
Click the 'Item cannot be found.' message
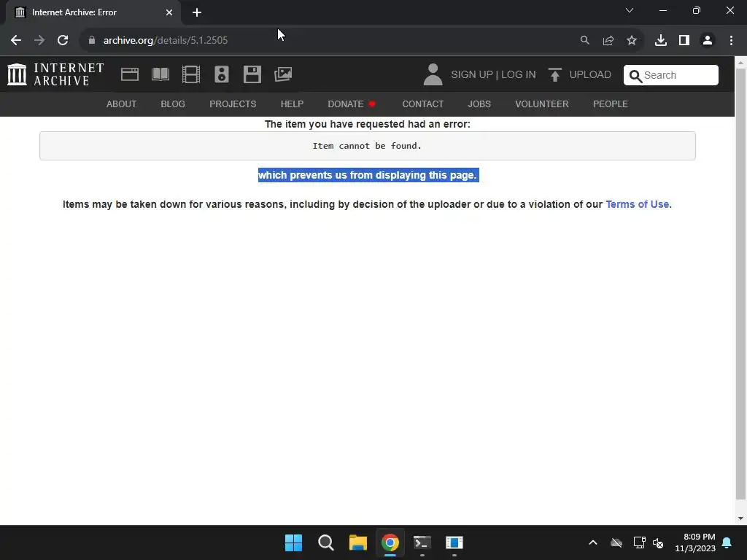pos(367,146)
